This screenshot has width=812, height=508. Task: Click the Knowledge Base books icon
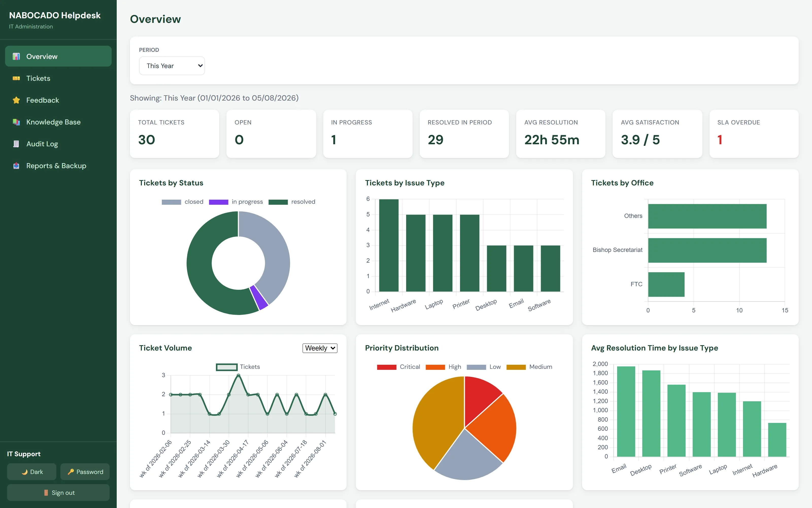16,122
